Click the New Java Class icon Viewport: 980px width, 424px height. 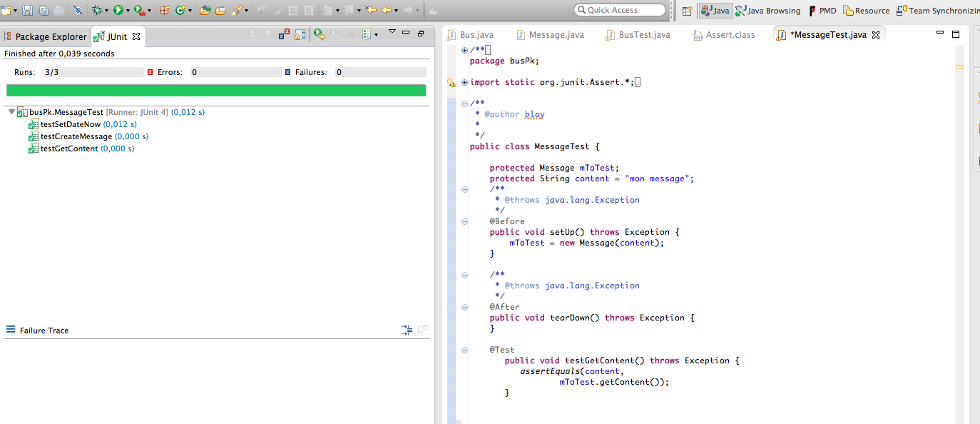(180, 10)
